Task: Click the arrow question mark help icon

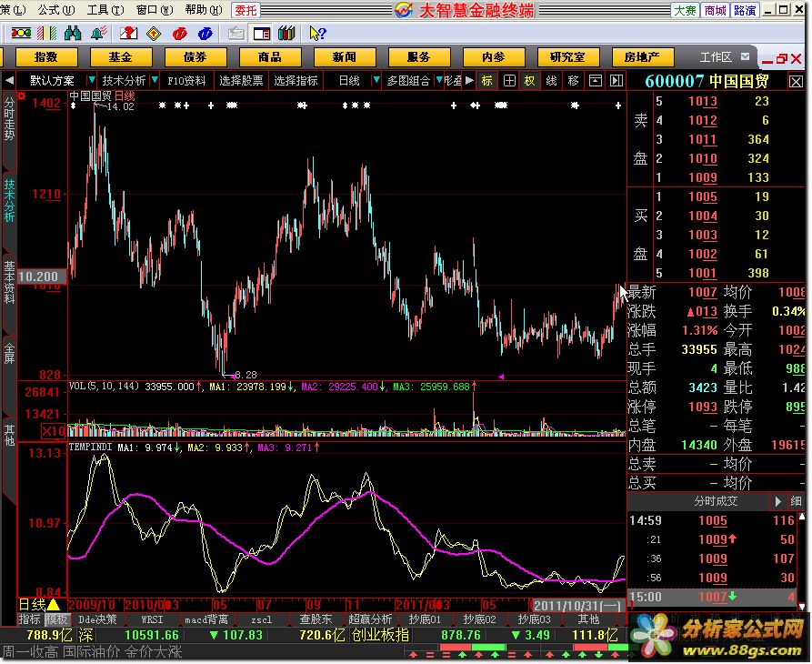Action: click(x=317, y=34)
